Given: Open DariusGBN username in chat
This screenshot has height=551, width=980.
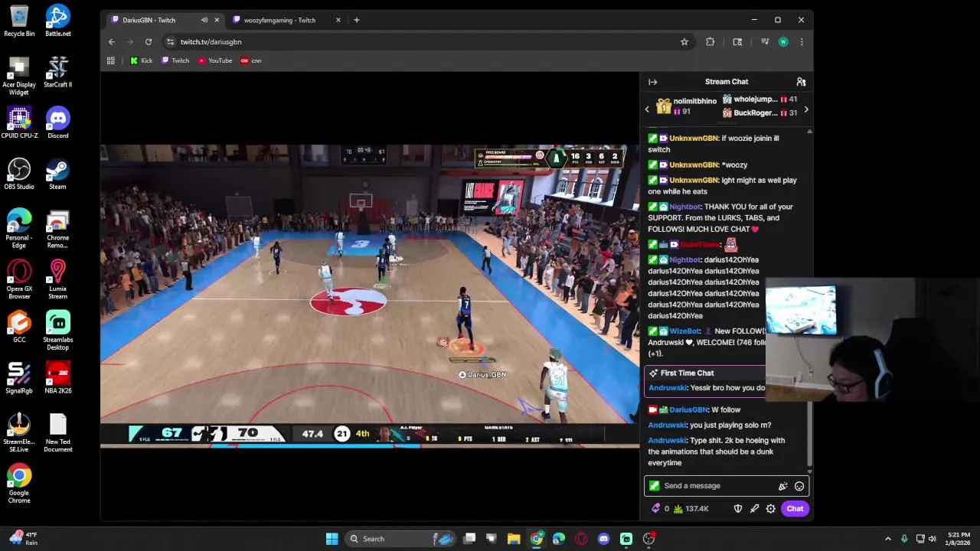Looking at the screenshot, I should click(x=688, y=410).
